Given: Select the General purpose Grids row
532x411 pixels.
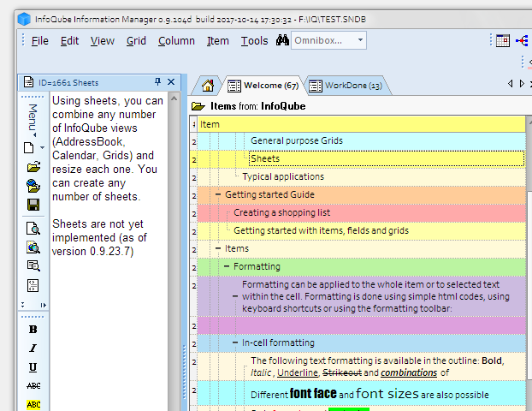Looking at the screenshot, I should point(362,141).
